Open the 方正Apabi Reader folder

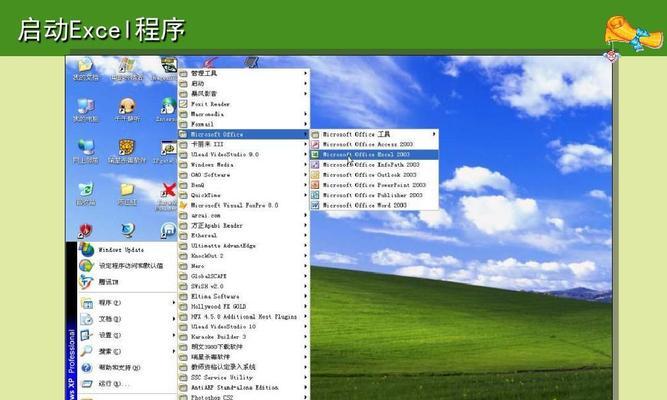click(244, 226)
